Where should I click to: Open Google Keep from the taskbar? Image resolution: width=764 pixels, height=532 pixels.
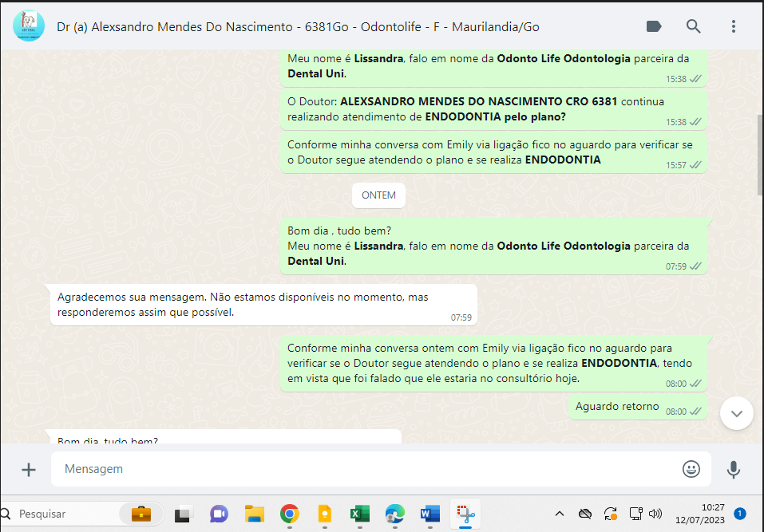[324, 514]
